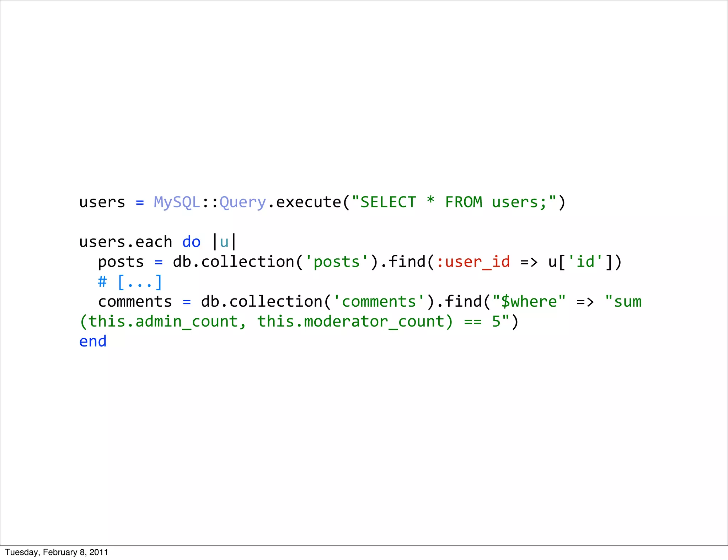Image resolution: width=728 pixels, height=560 pixels.
Task: Click 'this.moderator_count' in the where clause
Action: tap(350, 322)
